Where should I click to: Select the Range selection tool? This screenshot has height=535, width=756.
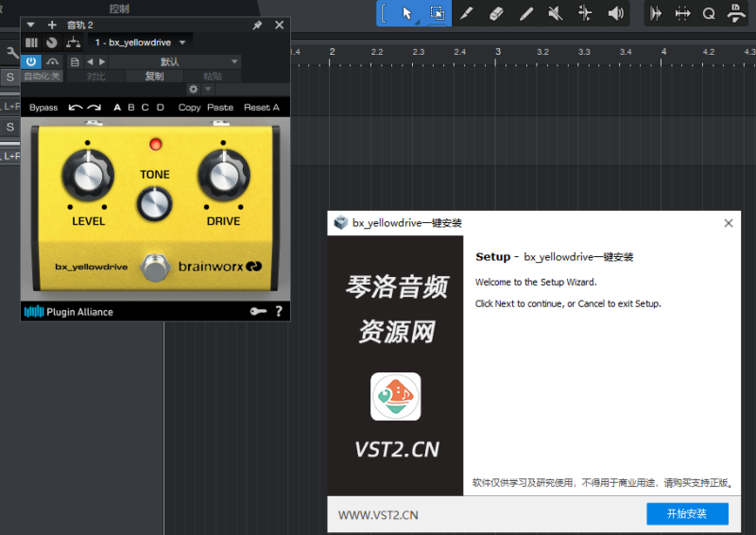[438, 13]
